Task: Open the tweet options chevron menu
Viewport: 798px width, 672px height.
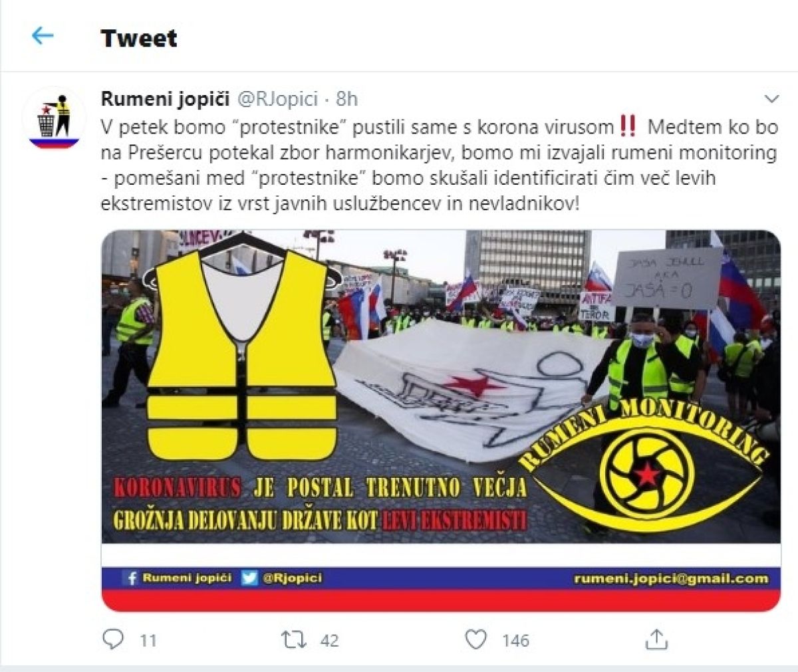Action: click(771, 100)
